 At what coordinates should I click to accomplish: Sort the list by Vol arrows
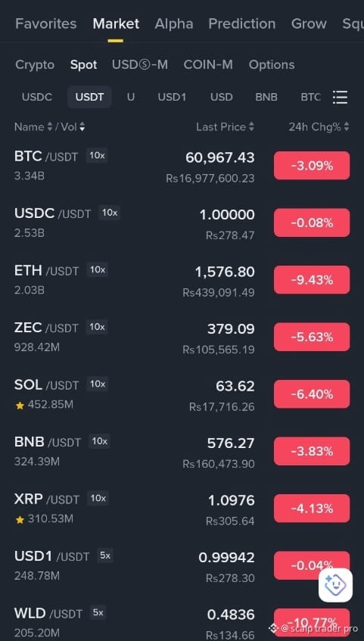point(82,127)
